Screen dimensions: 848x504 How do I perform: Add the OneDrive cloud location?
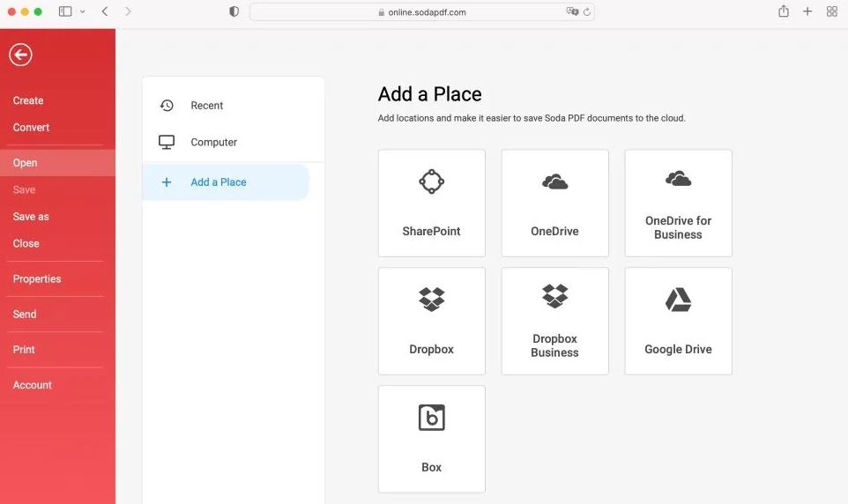click(554, 204)
